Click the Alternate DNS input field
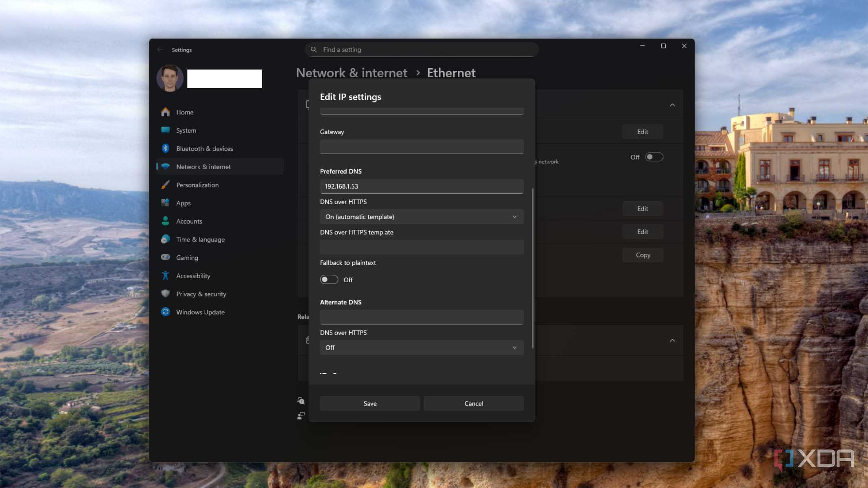The image size is (868, 488). (x=422, y=317)
